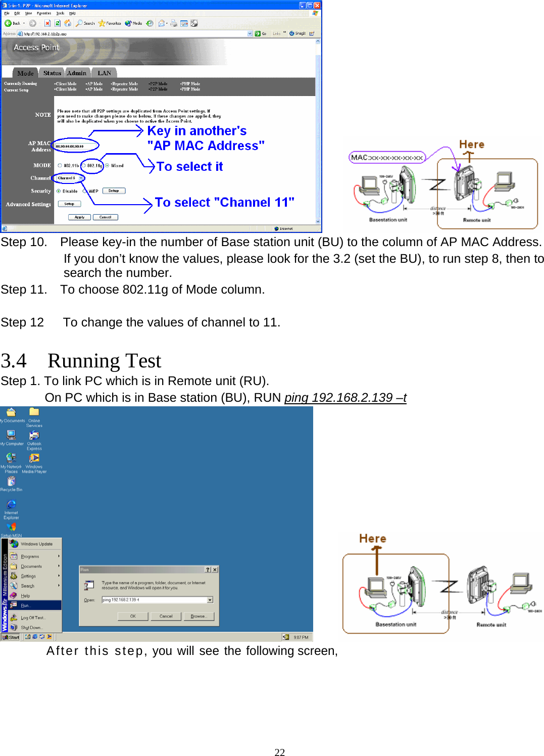Open the Channel 6 dropdown
The width and height of the screenshot is (544, 756).
(81, 178)
